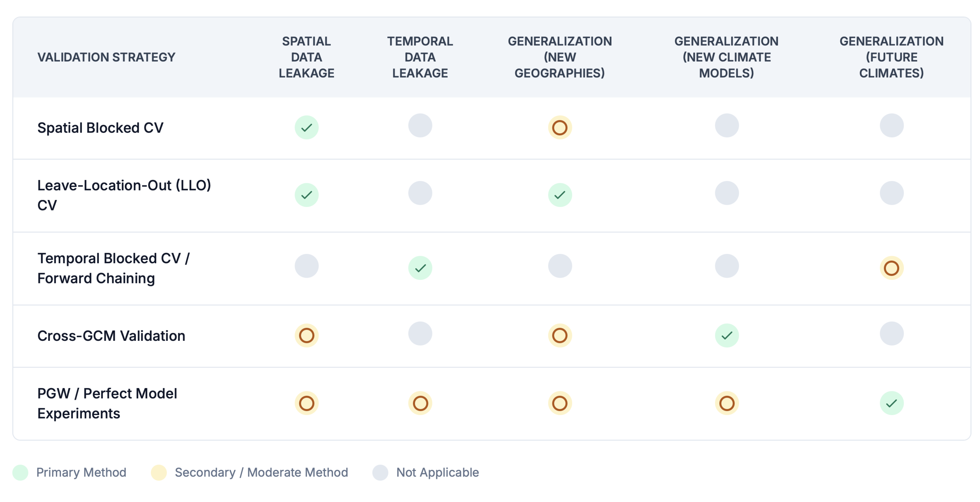Click Temporal Blocked CV temporal leakage checkmark
The height and width of the screenshot is (502, 980).
[420, 268]
